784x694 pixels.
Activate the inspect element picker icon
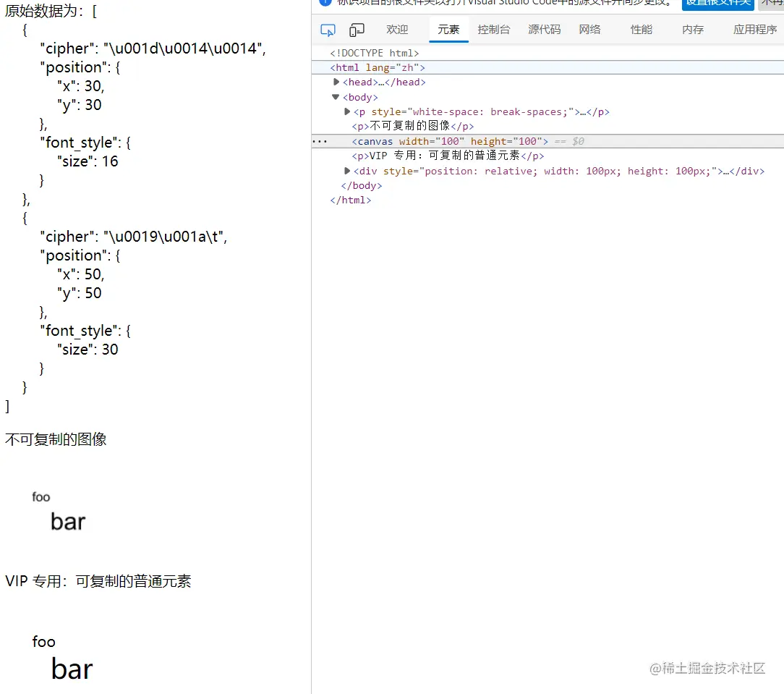(328, 30)
